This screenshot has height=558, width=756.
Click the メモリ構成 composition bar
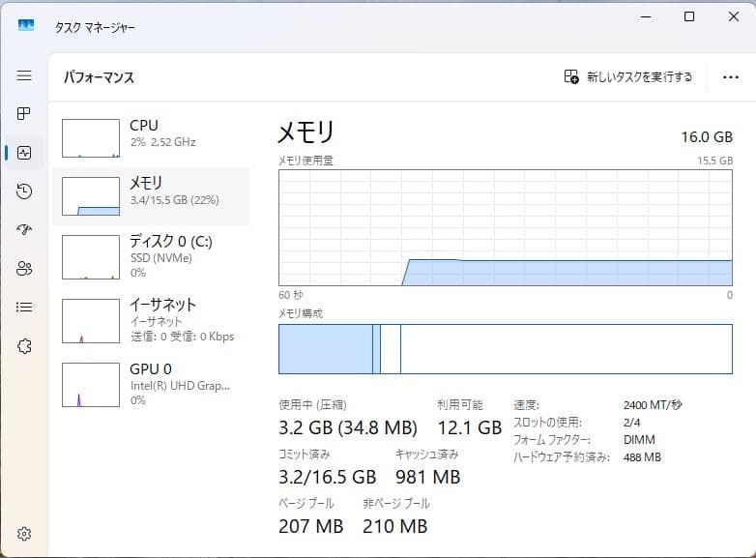pyautogui.click(x=506, y=349)
